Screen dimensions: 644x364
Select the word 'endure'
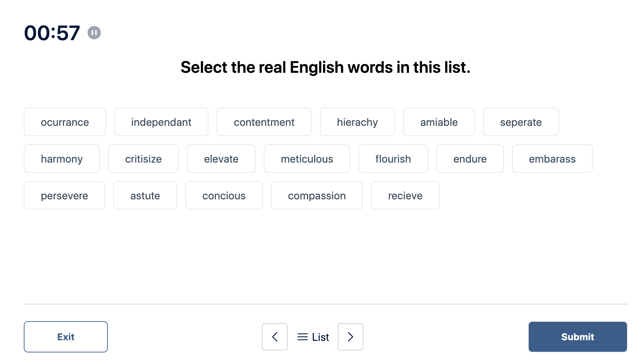pyautogui.click(x=470, y=159)
